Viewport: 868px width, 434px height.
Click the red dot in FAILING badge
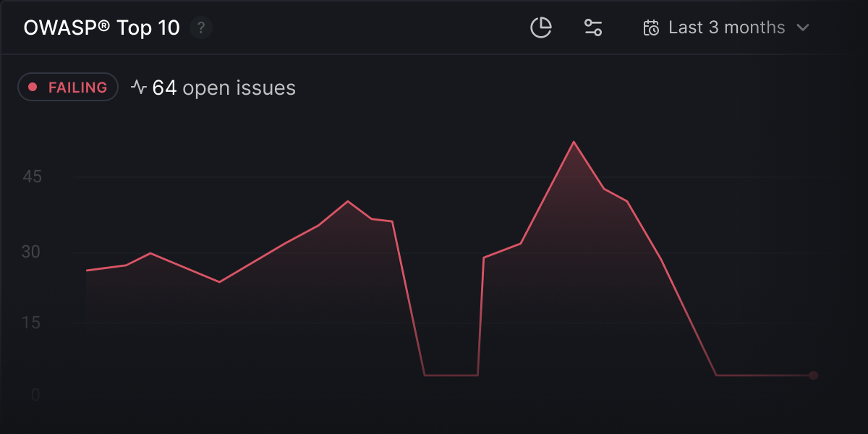(33, 88)
